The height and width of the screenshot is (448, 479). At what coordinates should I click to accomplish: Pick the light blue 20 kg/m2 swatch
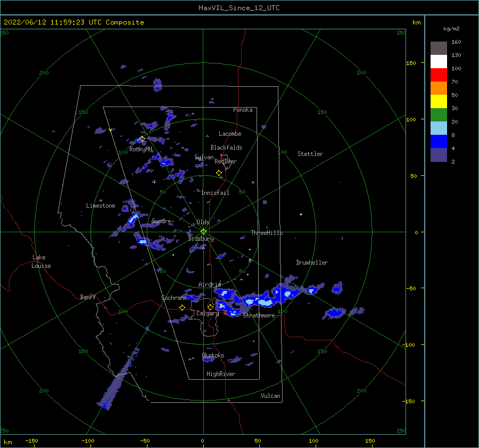tap(439, 128)
